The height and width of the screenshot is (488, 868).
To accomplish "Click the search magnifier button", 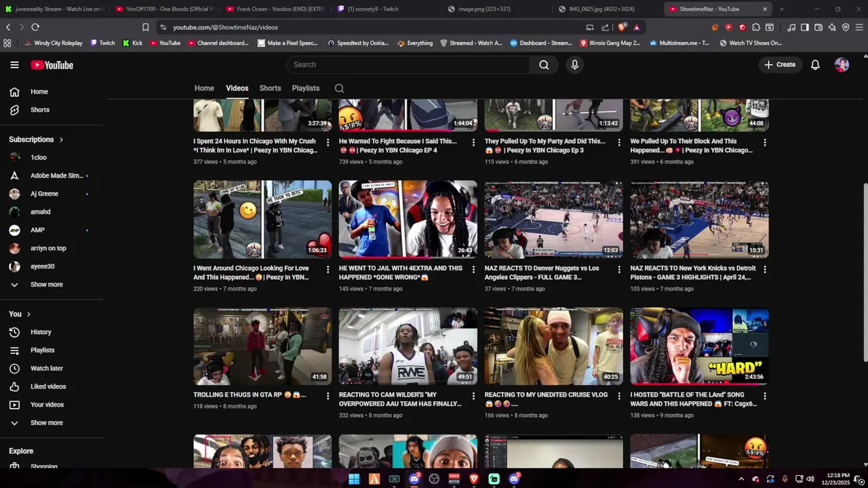I will [544, 64].
